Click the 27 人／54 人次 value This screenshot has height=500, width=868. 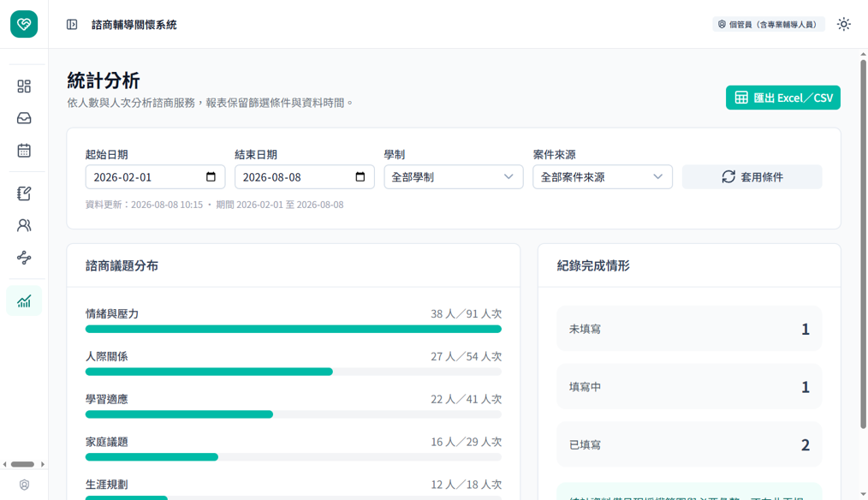tap(467, 356)
